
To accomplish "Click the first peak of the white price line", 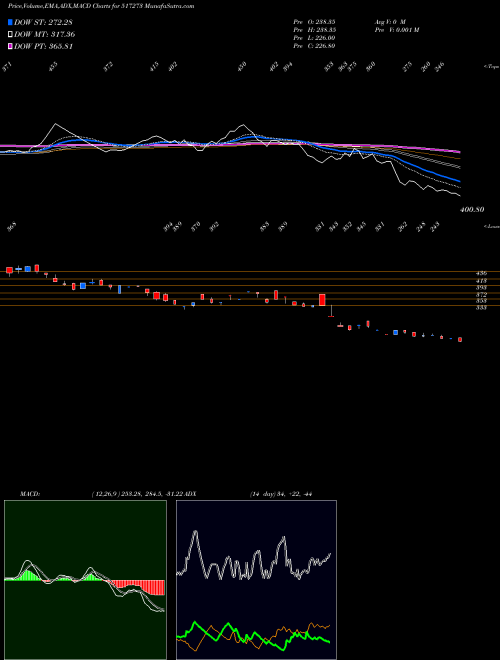I will pyautogui.click(x=56, y=124).
